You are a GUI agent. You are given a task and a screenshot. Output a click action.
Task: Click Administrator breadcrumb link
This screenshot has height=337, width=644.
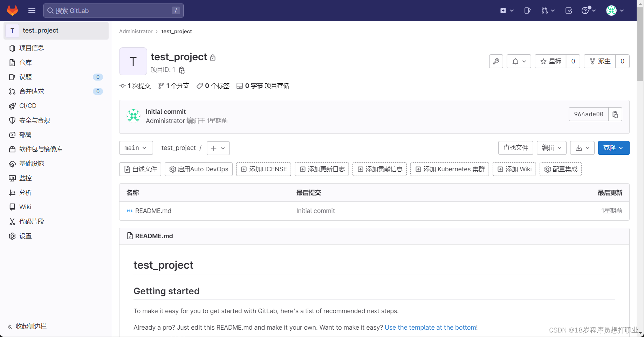(136, 32)
